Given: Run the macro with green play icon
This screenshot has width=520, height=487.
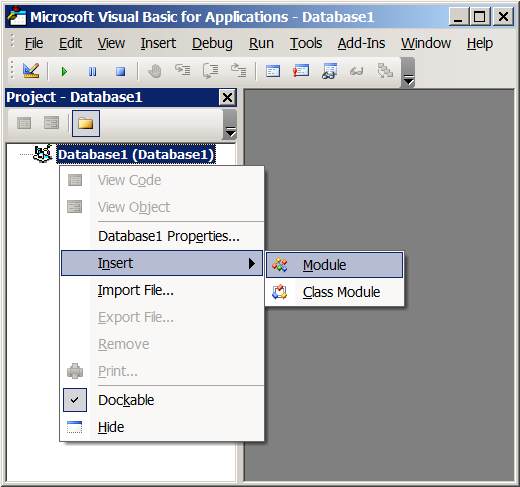Looking at the screenshot, I should pyautogui.click(x=64, y=71).
